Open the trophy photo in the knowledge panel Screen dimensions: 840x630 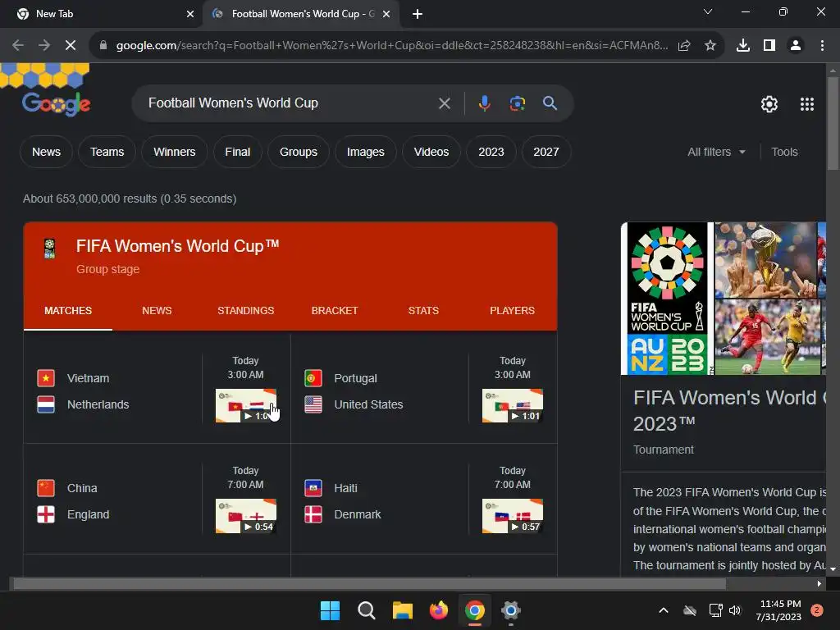click(765, 260)
